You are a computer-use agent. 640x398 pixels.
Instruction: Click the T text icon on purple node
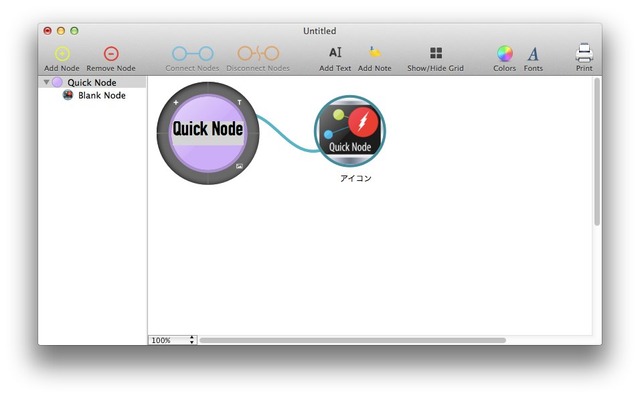[240, 102]
